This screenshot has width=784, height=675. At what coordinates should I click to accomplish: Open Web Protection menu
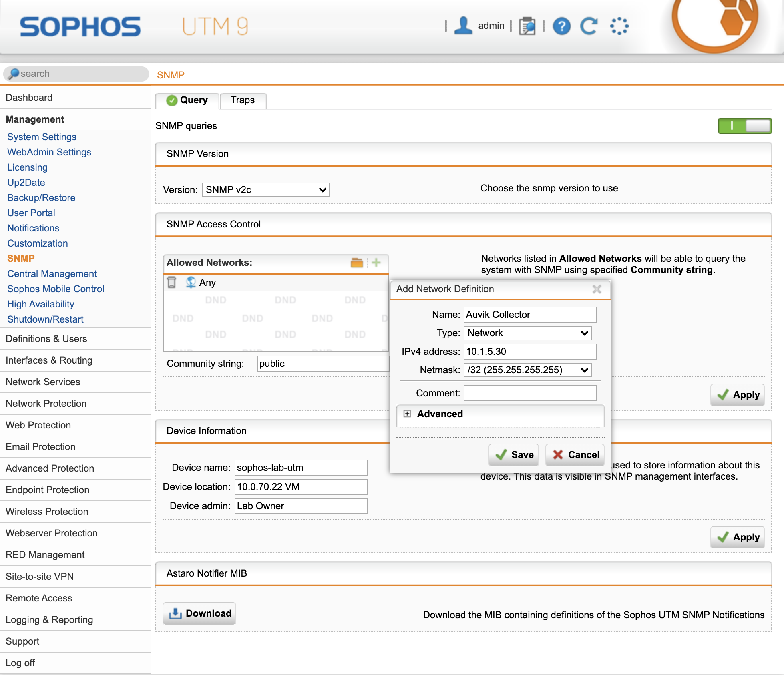click(75, 425)
